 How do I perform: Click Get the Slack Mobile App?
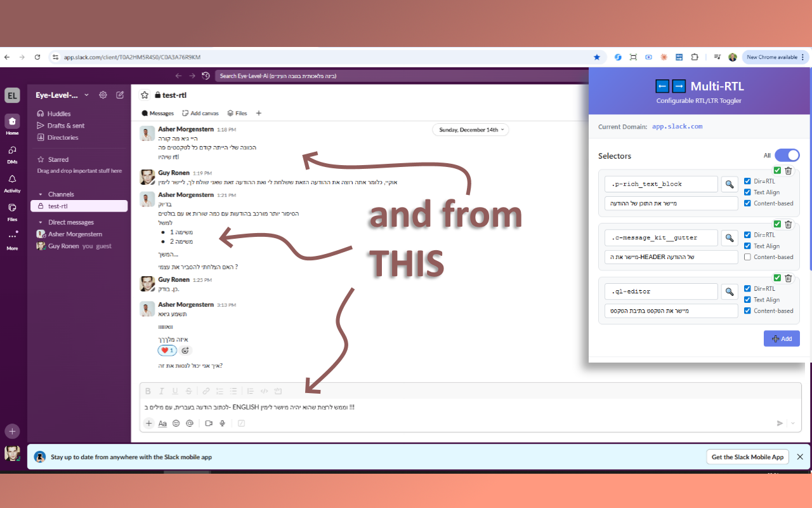tap(747, 457)
